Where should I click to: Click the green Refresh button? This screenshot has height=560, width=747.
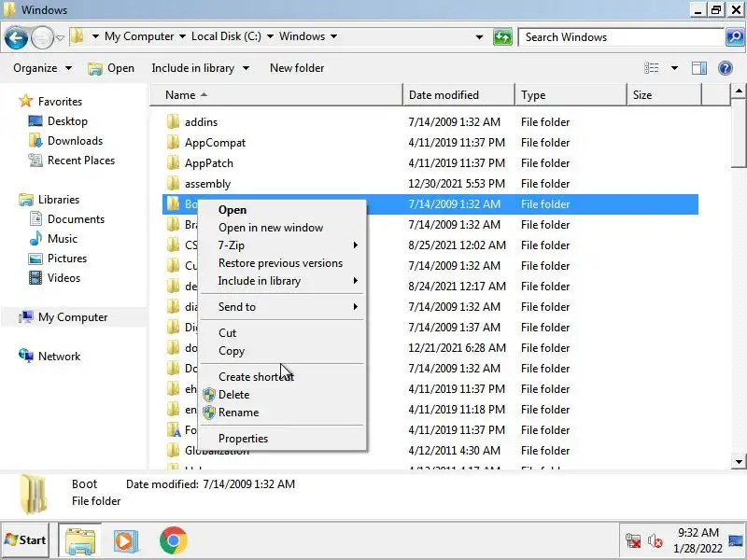click(502, 37)
